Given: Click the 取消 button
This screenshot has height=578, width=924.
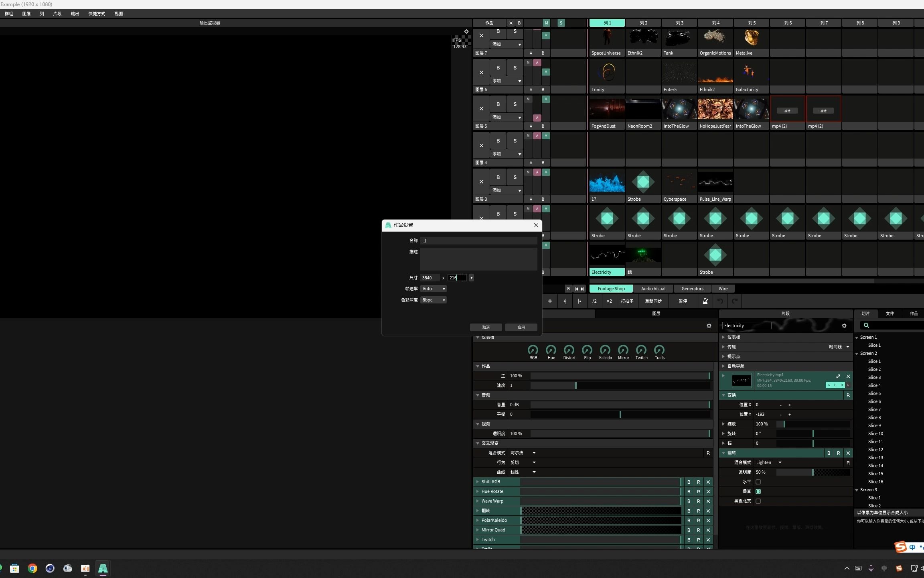Looking at the screenshot, I should 486,328.
